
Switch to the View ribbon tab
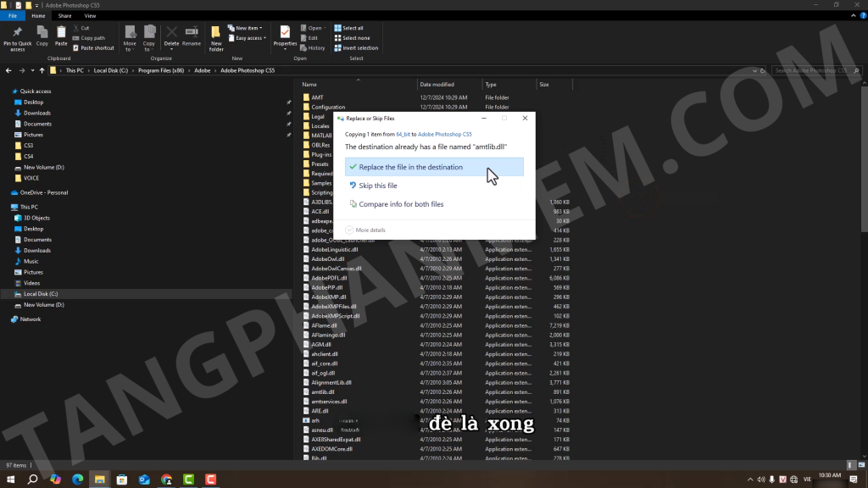(x=90, y=16)
